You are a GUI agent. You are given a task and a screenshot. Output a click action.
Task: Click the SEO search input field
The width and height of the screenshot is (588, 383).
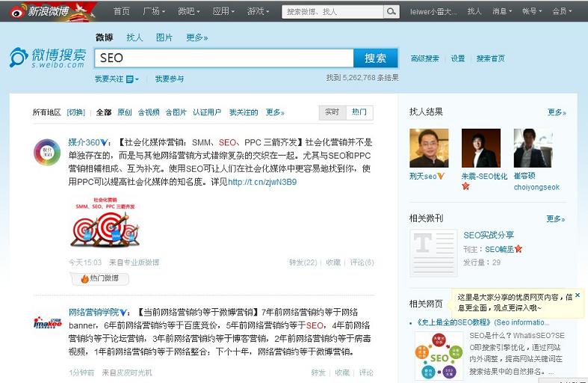pyautogui.click(x=223, y=58)
